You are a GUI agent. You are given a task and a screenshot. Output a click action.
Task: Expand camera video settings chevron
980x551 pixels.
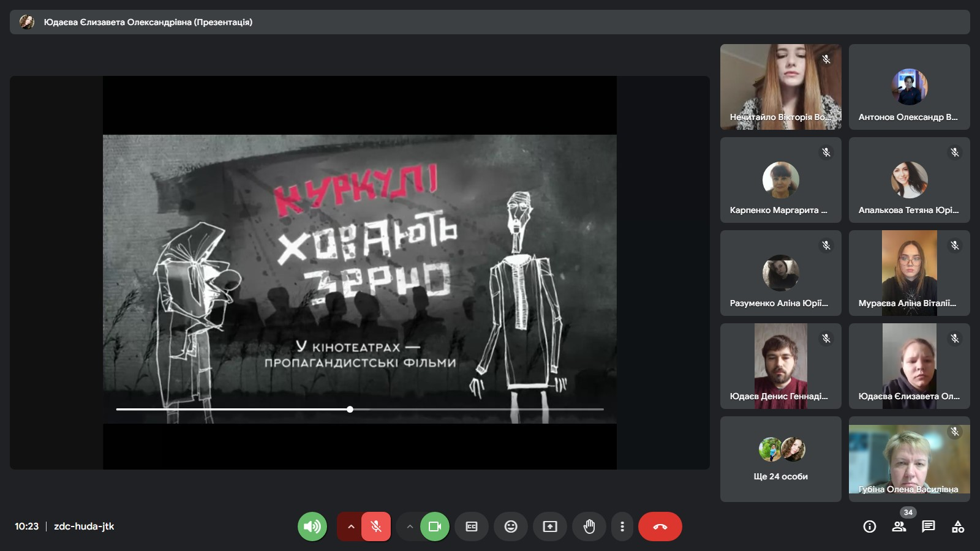coord(410,527)
